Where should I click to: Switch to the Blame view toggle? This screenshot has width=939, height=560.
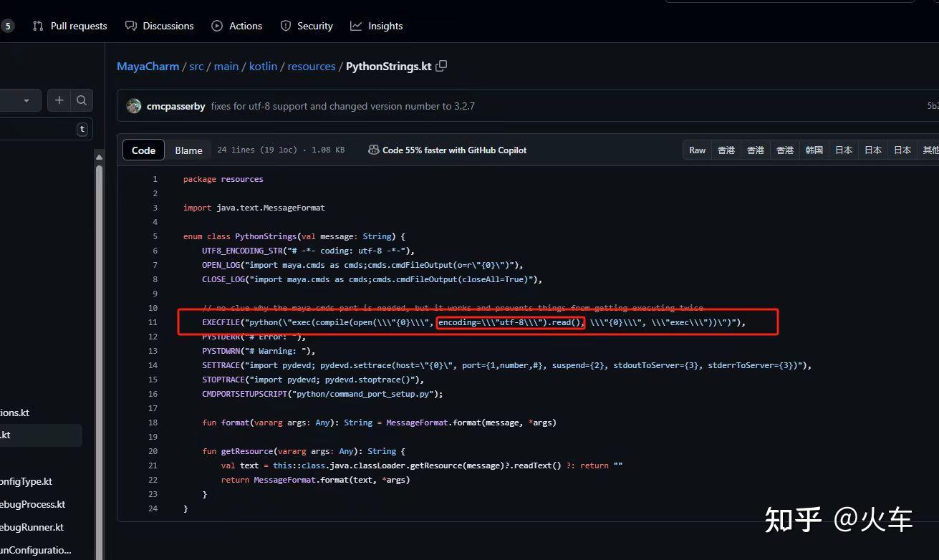[x=188, y=150]
